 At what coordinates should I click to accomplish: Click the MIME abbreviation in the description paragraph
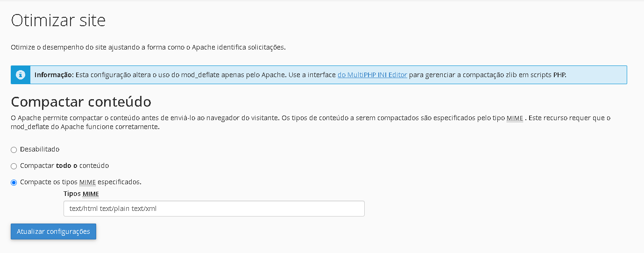coord(515,118)
